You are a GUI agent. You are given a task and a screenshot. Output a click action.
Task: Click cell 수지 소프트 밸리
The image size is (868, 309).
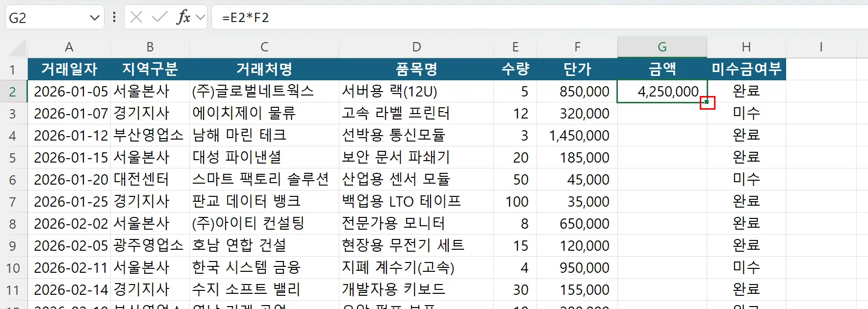(x=264, y=290)
